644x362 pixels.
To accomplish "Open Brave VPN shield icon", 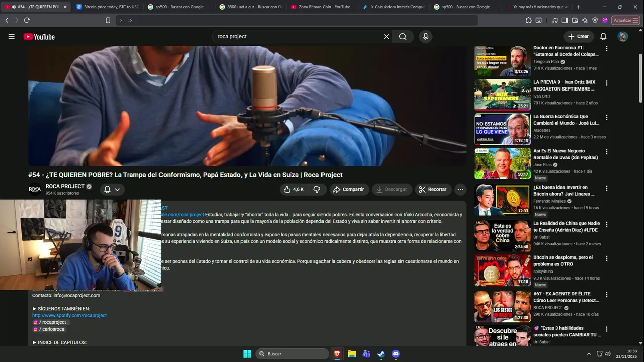I will [595, 20].
